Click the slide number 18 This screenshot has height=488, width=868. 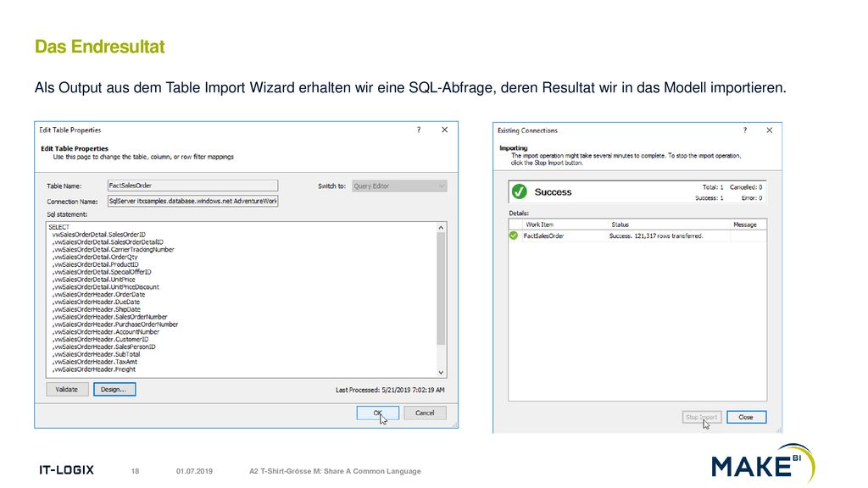pos(135,471)
